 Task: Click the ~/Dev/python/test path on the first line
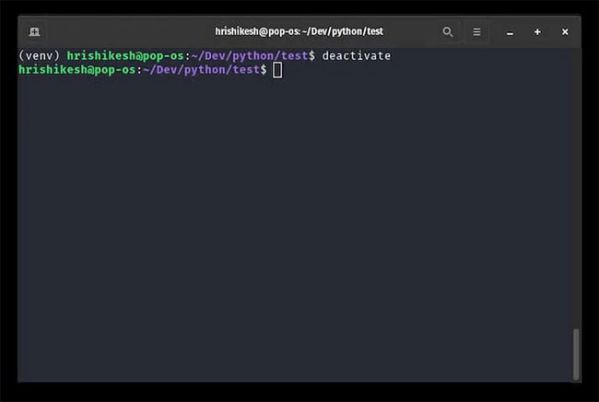click(250, 56)
